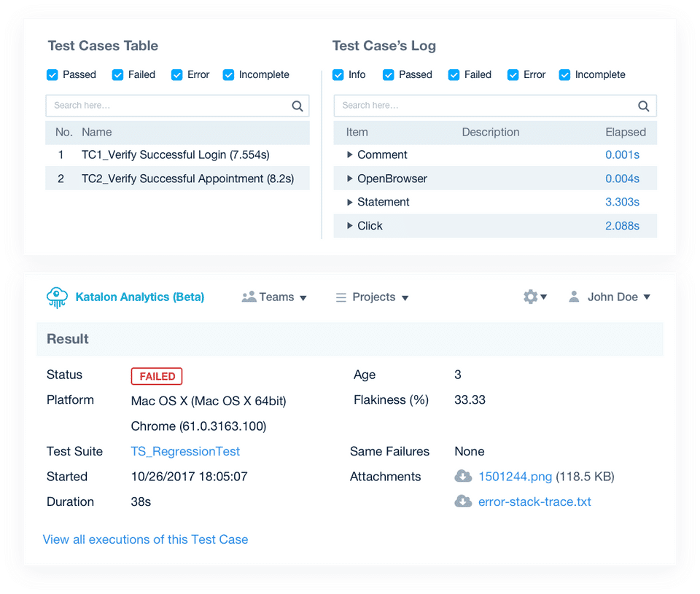Screen dimensions: 700x594
Task: Focus the Test Cases Table search field
Action: coord(177,106)
